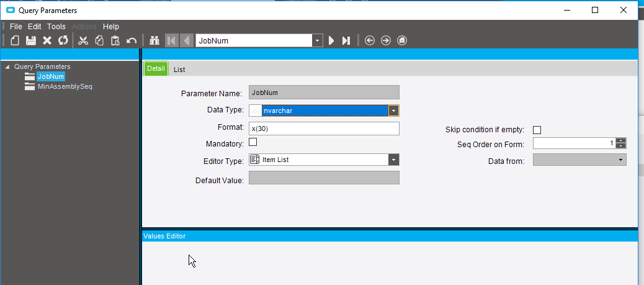
Task: Click the Seq Order on Form field
Action: pyautogui.click(x=575, y=143)
